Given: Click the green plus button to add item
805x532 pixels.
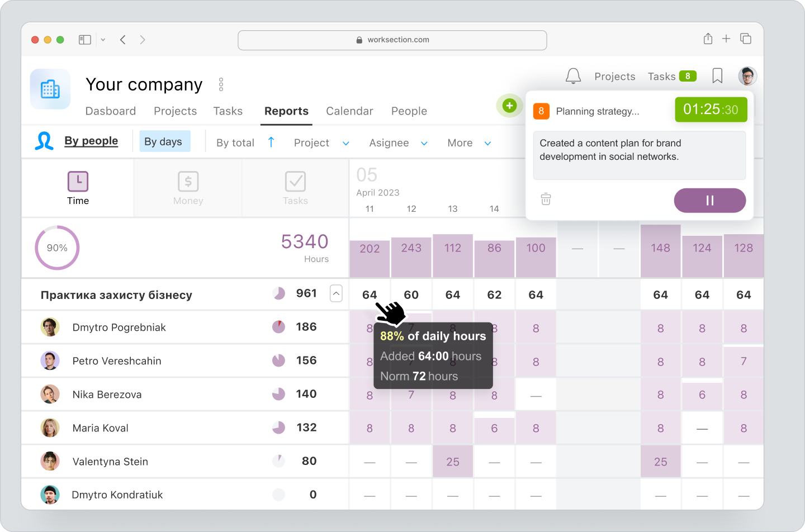Looking at the screenshot, I should point(509,105).
